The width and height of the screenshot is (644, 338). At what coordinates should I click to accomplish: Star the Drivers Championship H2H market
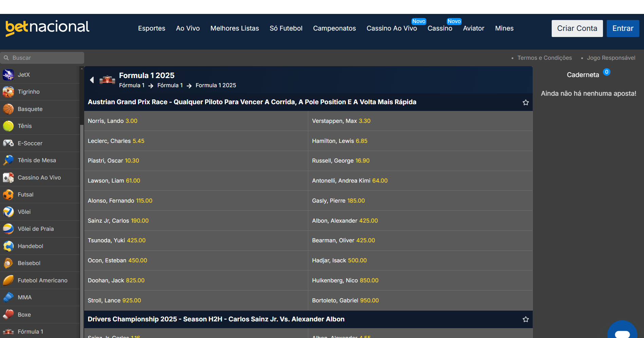pos(526,319)
